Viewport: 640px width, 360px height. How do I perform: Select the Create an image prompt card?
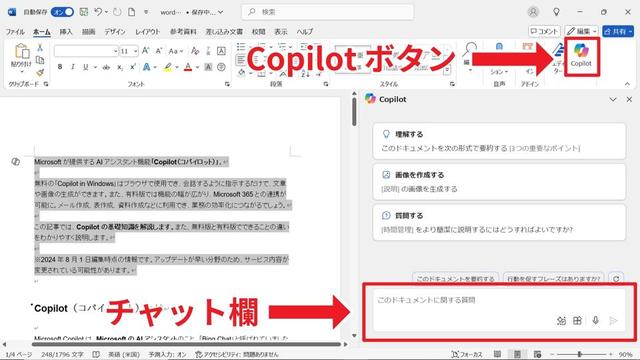[499, 182]
